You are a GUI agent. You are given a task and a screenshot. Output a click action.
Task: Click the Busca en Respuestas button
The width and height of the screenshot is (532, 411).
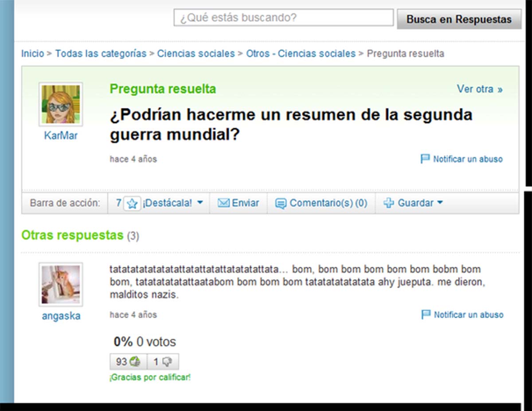(x=459, y=20)
